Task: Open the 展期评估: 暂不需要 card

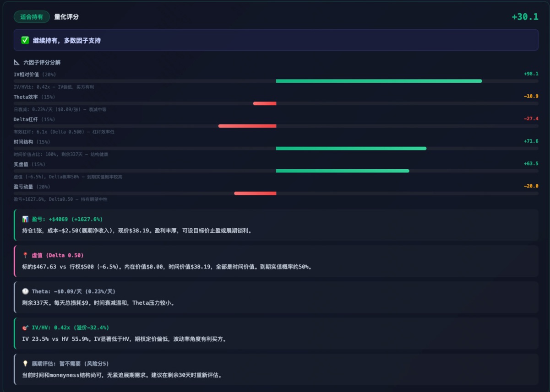Action: pyautogui.click(x=276, y=369)
